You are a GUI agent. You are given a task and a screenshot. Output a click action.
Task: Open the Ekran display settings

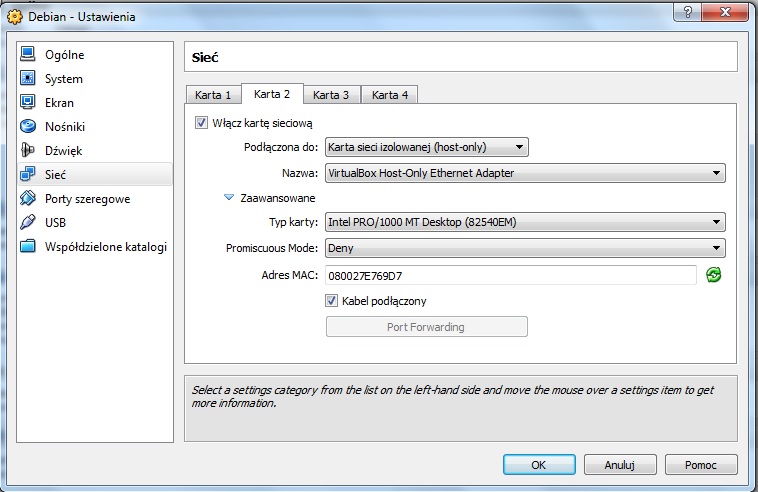click(x=59, y=103)
